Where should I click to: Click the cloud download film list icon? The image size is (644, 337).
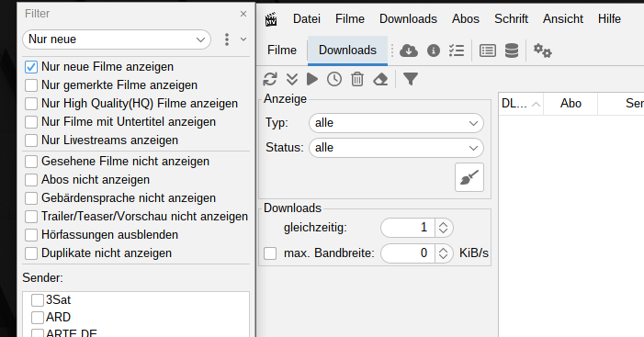tap(409, 51)
